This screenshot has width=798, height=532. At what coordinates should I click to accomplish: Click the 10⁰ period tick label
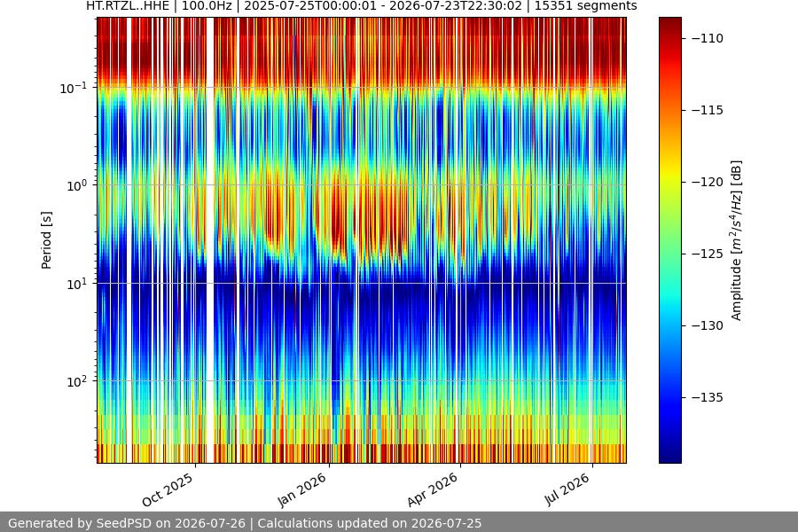(77, 185)
